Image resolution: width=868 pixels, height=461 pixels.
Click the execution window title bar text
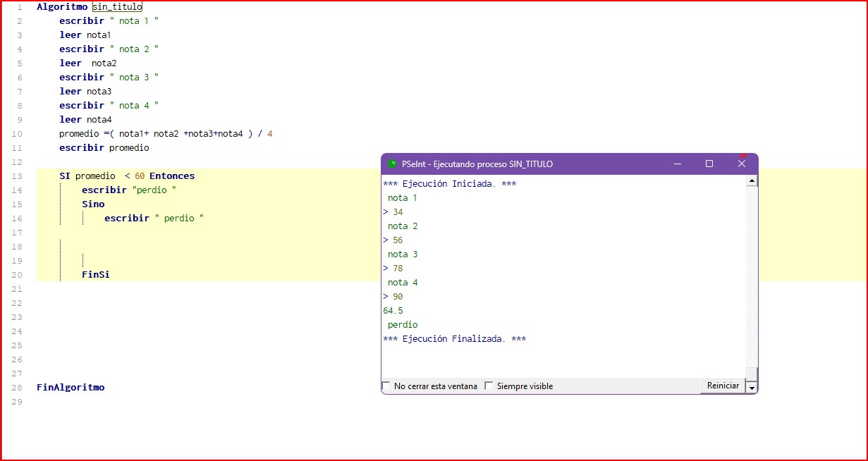[477, 164]
